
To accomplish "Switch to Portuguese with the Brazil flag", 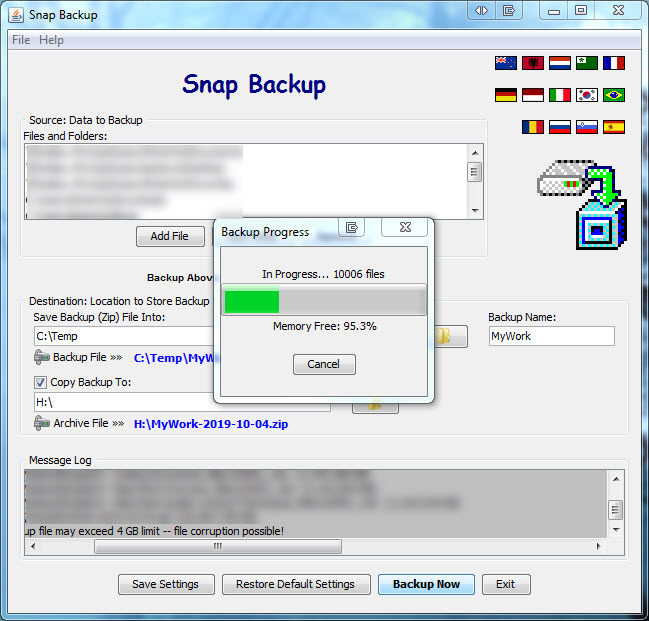I will [614, 95].
